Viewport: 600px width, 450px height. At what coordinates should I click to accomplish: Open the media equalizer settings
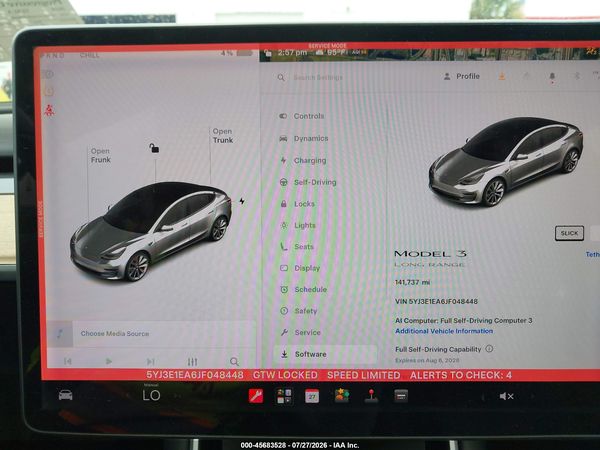point(192,362)
